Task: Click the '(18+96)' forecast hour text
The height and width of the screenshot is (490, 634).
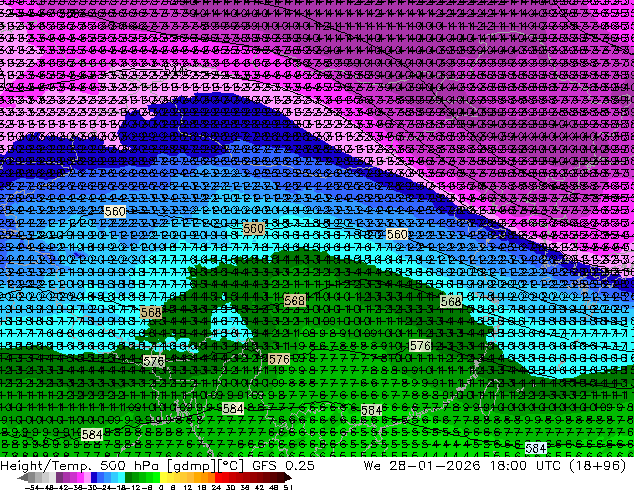Action: click(598, 465)
